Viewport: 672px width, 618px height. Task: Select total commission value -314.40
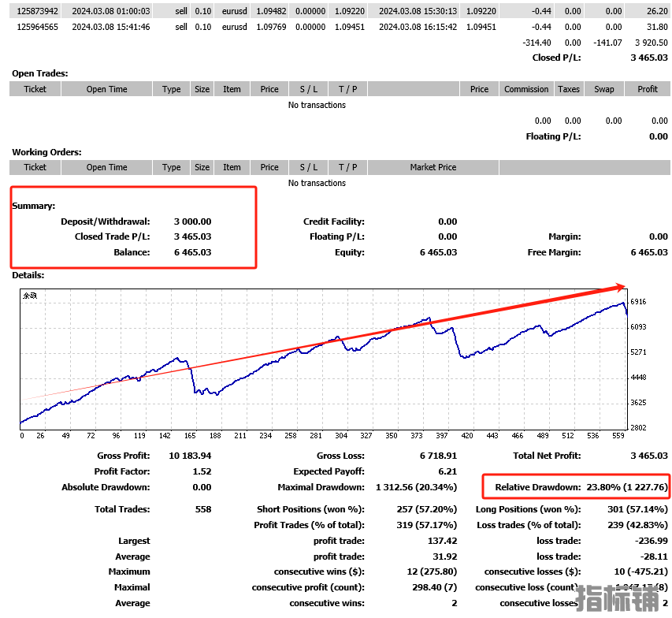tap(537, 43)
